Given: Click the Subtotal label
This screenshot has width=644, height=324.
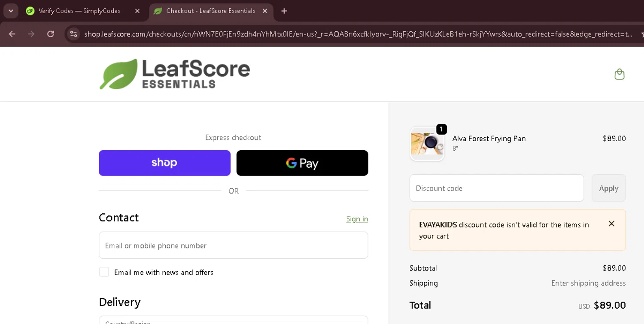Looking at the screenshot, I should click(423, 268).
